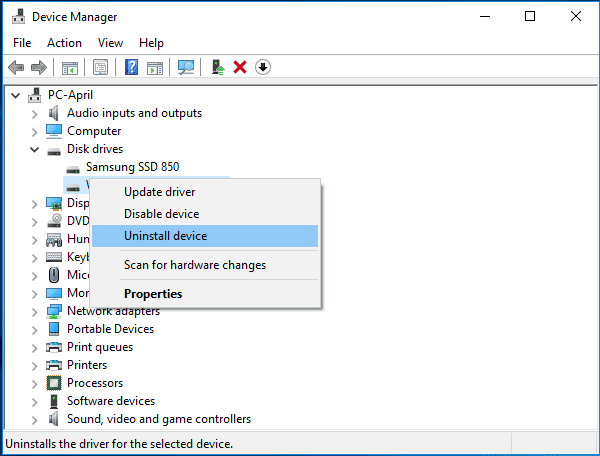Viewport: 600px width, 456px height.
Task: Expand the Portable Devices category
Action: tap(34, 330)
